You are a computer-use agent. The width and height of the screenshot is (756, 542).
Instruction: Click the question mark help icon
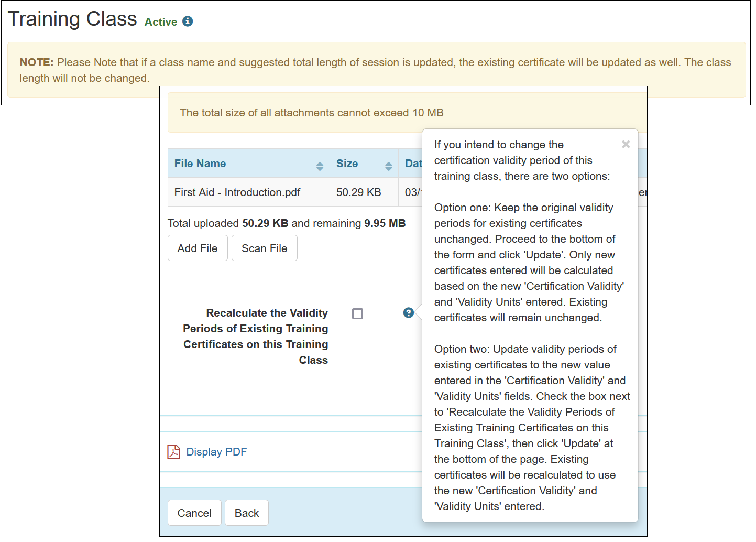pos(409,313)
